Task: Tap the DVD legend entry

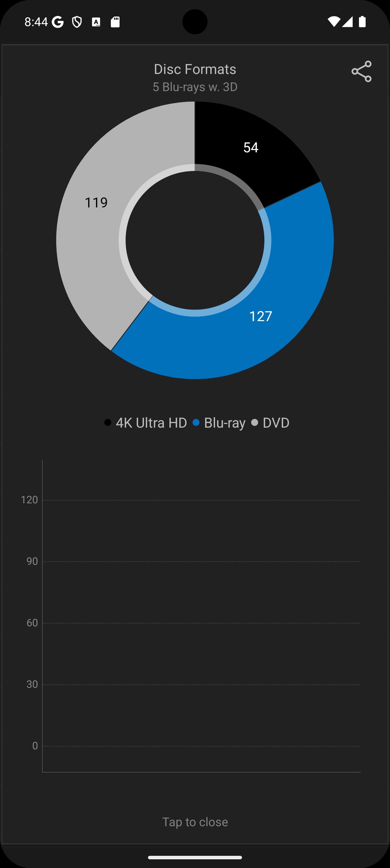Action: [x=270, y=423]
